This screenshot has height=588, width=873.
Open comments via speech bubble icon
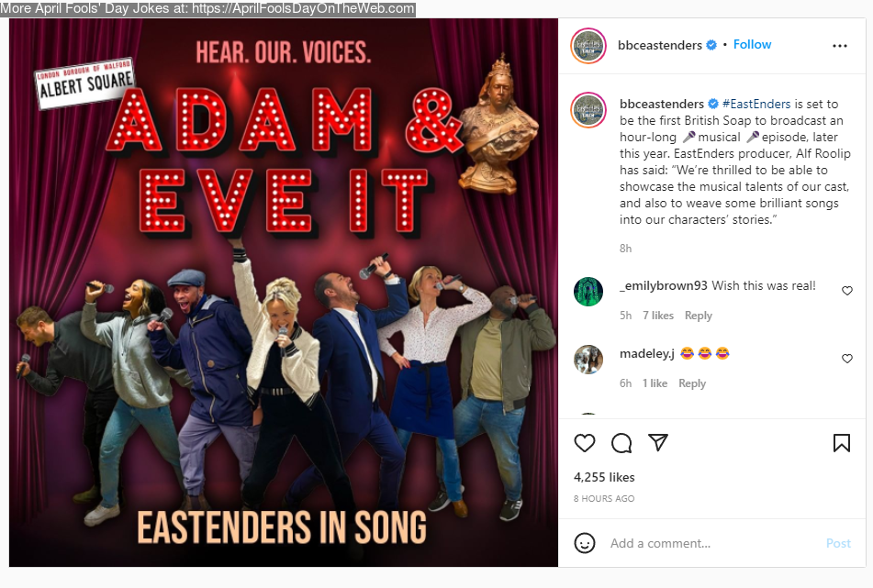(x=621, y=443)
